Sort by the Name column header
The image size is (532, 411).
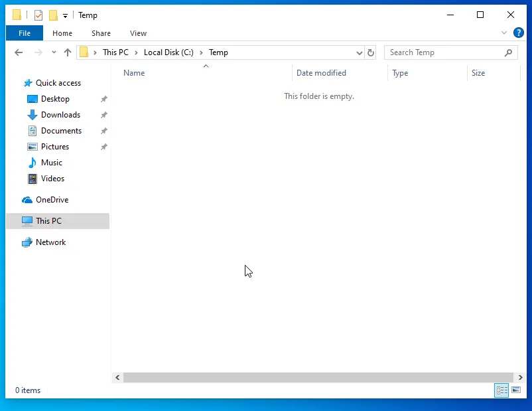(x=134, y=73)
